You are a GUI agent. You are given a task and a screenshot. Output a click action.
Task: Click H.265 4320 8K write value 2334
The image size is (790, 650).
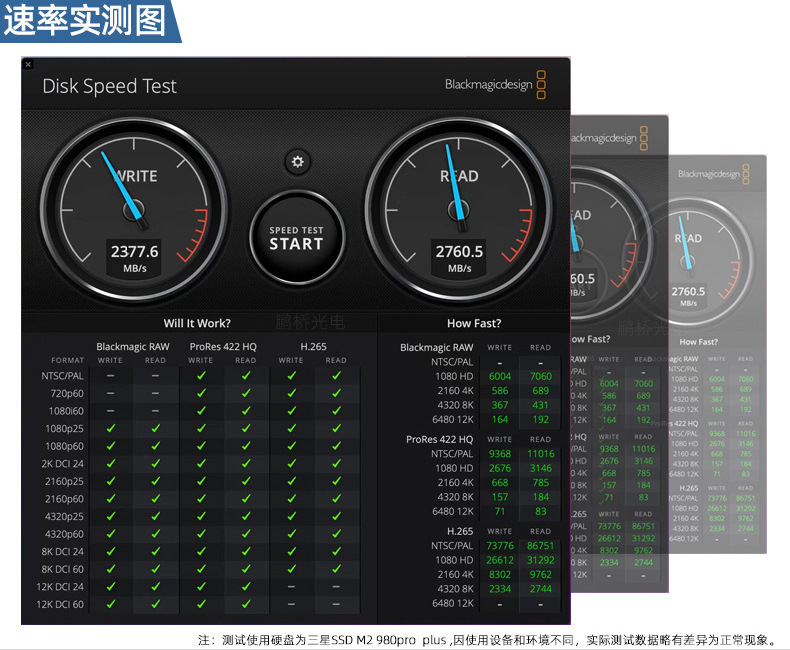click(500, 589)
